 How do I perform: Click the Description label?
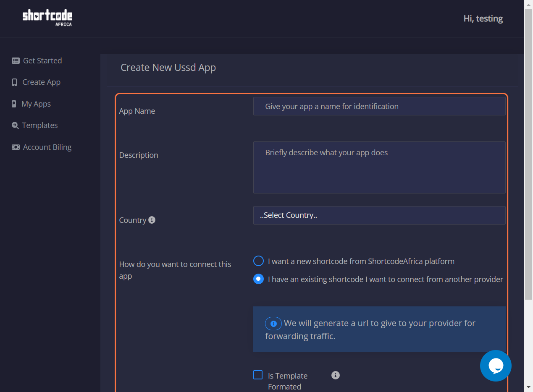[139, 155]
